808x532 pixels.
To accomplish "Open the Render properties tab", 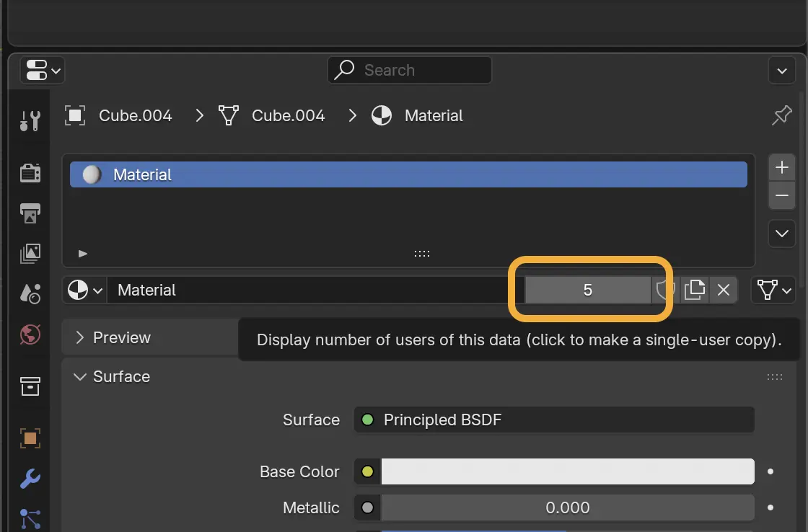I will [30, 172].
